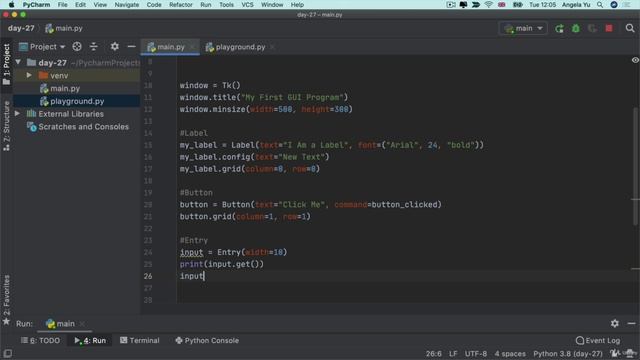Click the Rerun main icon in toolbar

click(559, 29)
